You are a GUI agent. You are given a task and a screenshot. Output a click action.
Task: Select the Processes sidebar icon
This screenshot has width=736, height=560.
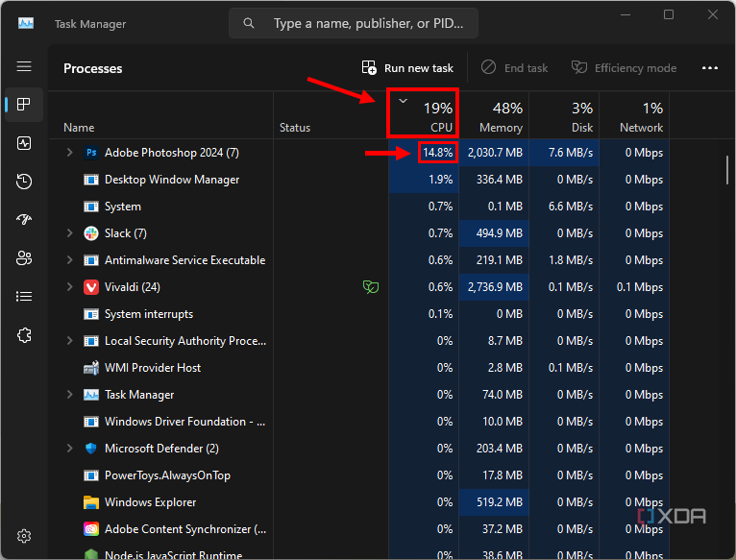[x=24, y=104]
